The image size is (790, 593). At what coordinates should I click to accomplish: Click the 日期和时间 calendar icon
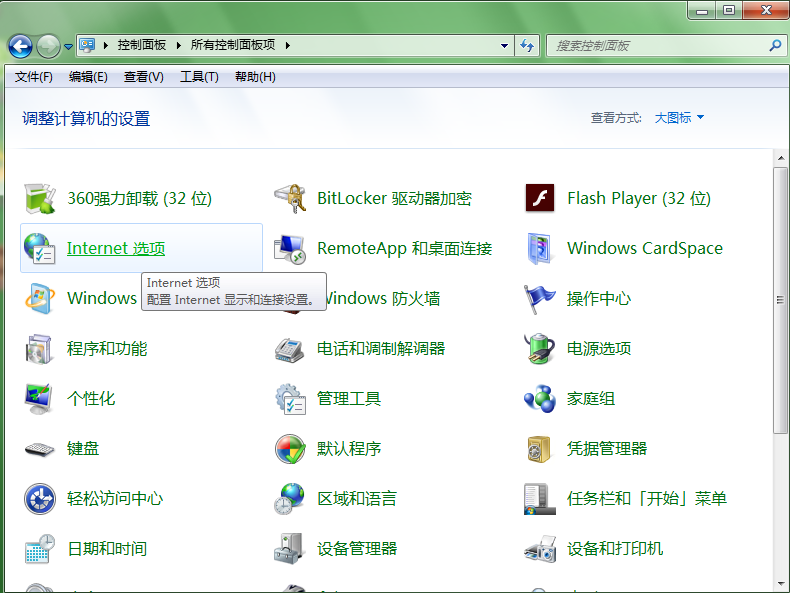(40, 548)
